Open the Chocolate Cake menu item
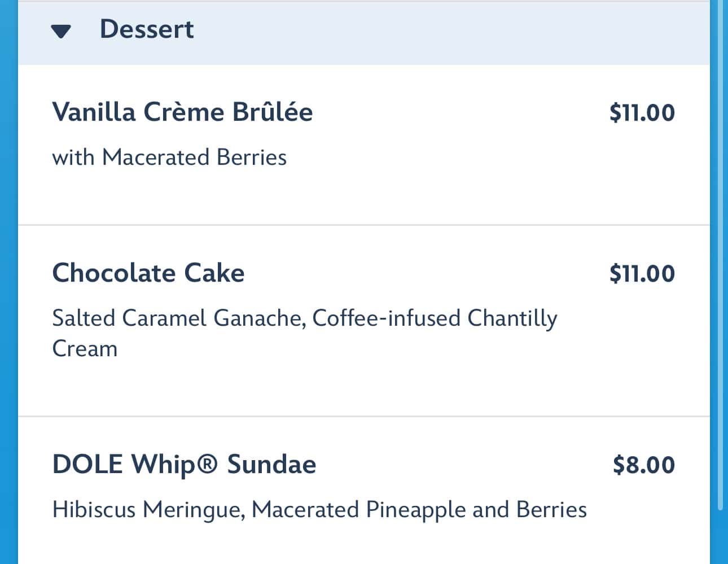 [148, 273]
